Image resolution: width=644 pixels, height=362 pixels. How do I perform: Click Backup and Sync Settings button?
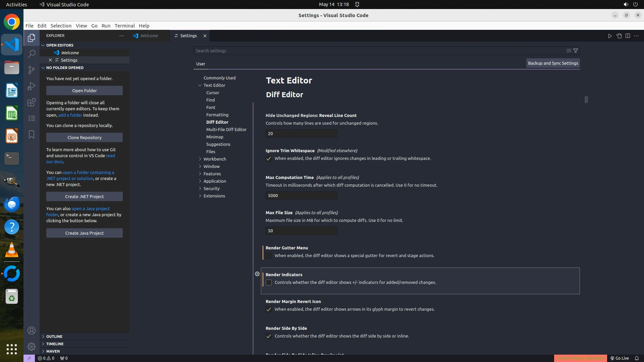[x=553, y=63]
